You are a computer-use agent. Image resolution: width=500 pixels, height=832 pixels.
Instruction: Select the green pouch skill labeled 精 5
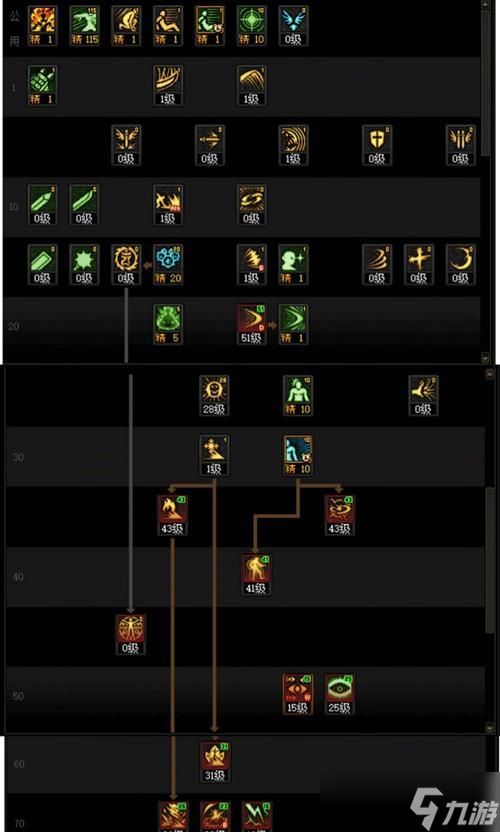pyautogui.click(x=168, y=324)
